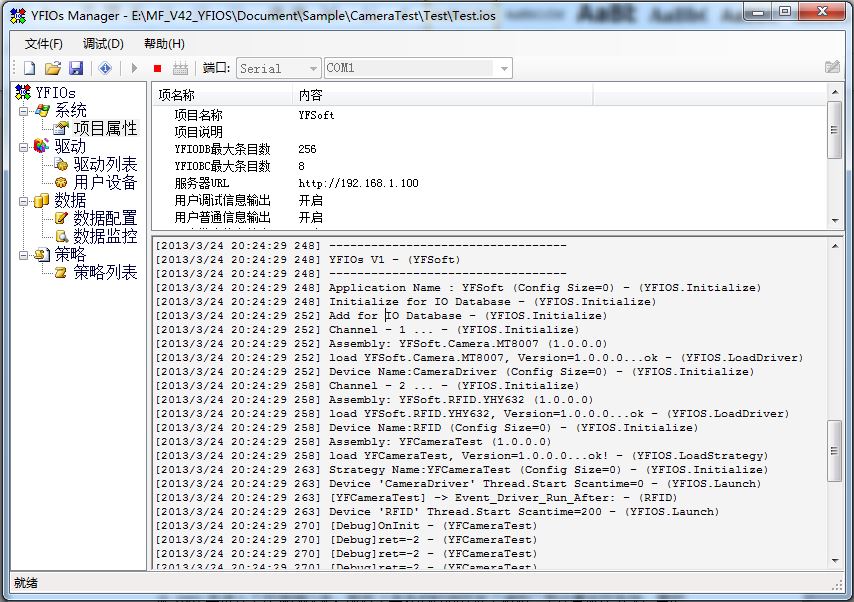Select the YFIOs root tree node

pos(55,93)
